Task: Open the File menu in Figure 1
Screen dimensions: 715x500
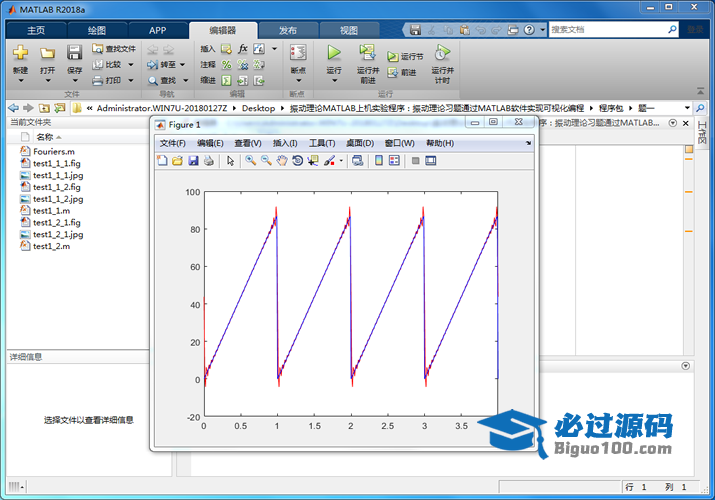Action: pos(172,143)
